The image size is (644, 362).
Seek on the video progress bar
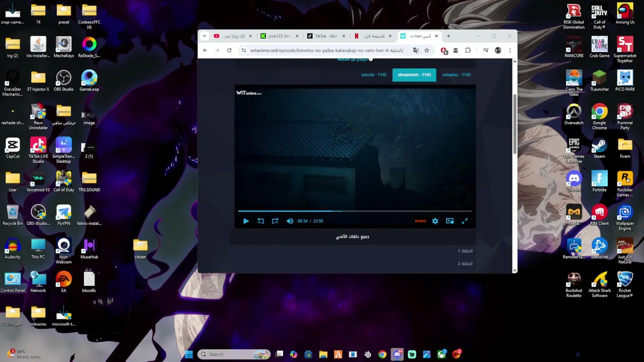(355, 211)
